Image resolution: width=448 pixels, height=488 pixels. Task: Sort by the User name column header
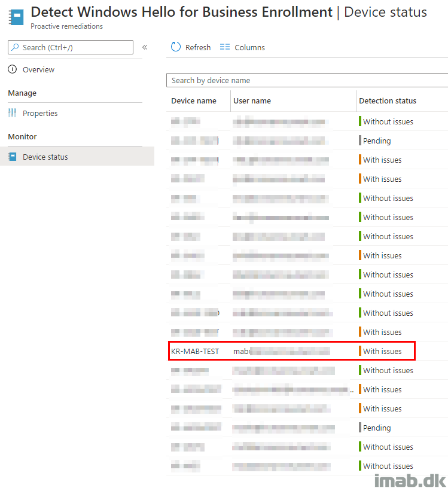(x=252, y=101)
